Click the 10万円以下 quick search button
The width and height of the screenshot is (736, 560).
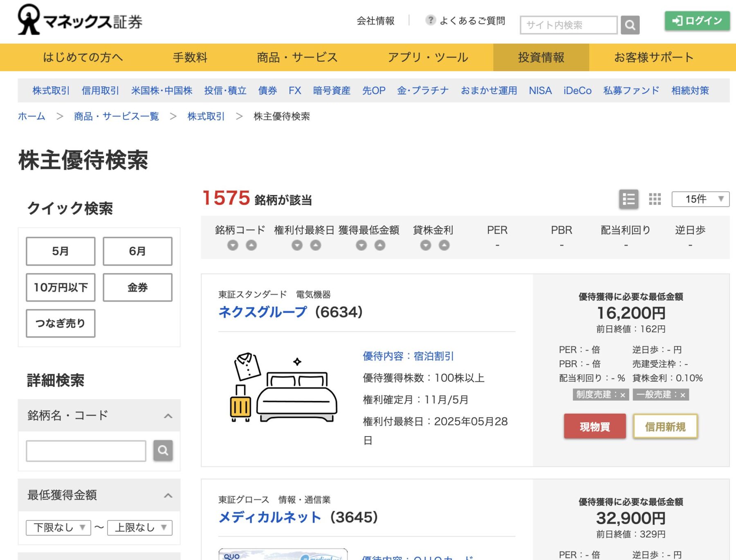(61, 287)
